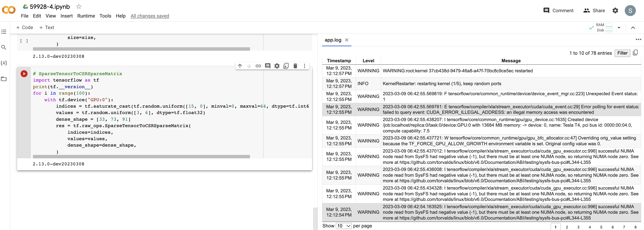This screenshot has height=230, width=644.
Task: Add a comment to the code cell
Action: pos(268,66)
